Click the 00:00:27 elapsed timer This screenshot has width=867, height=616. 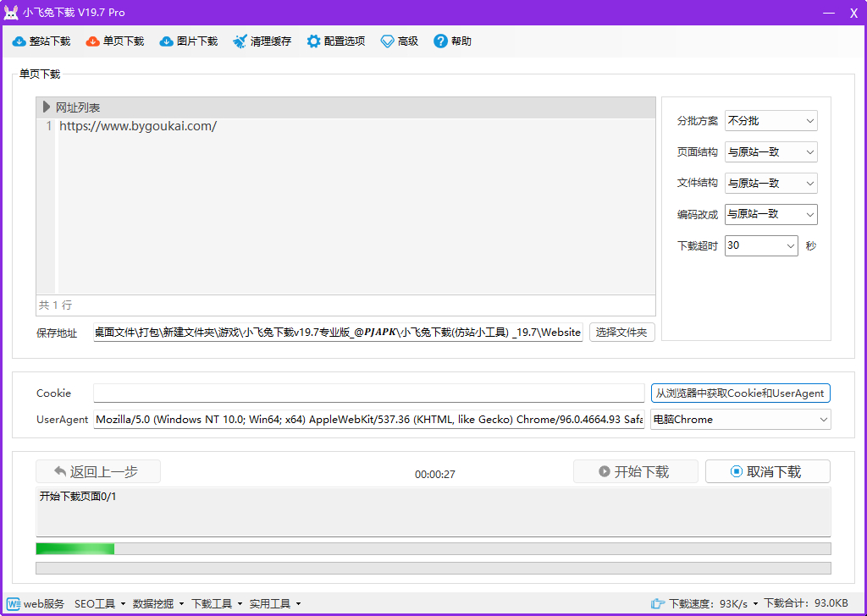point(434,475)
